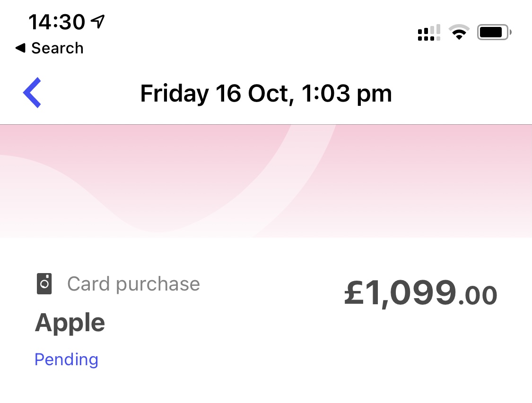The height and width of the screenshot is (403, 532).
Task: Tap the small triangle beside Search
Action: [20, 48]
